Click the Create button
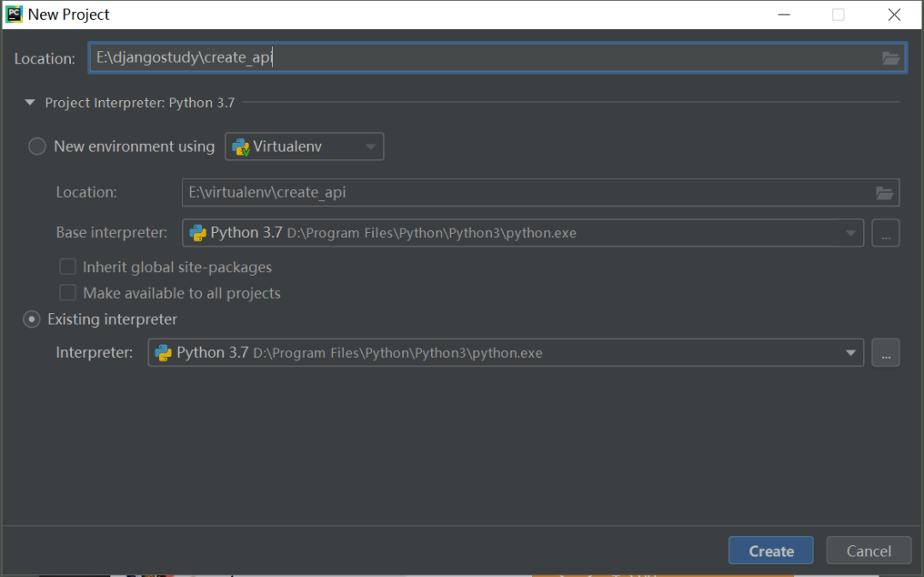The image size is (924, 577). 771,550
